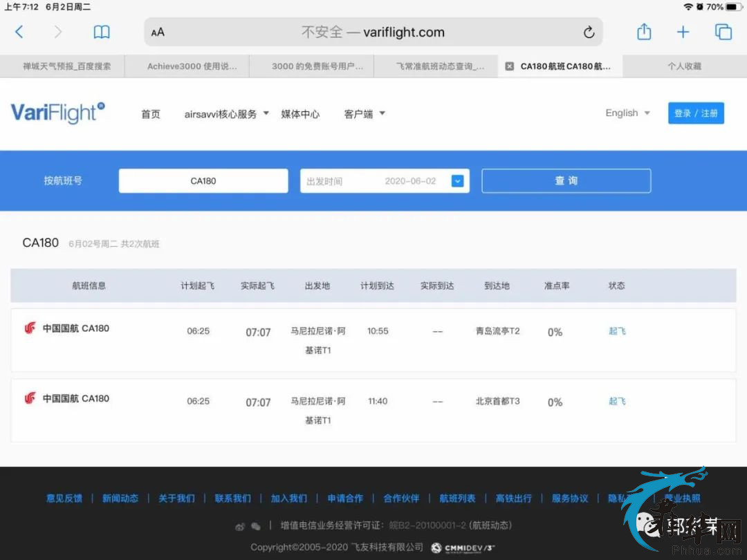Viewport: 747px width, 560px height.
Task: Reload the variflight.com page
Action: (x=589, y=32)
